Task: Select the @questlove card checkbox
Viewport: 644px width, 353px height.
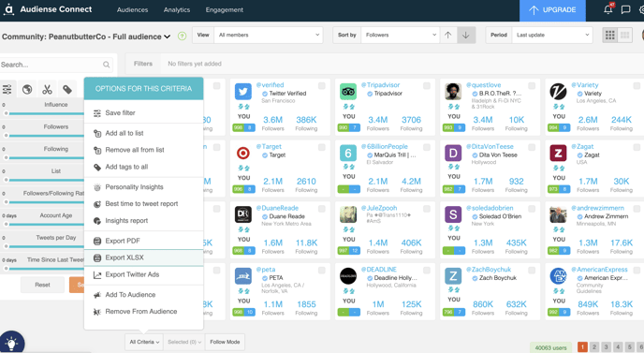Action: point(532,86)
